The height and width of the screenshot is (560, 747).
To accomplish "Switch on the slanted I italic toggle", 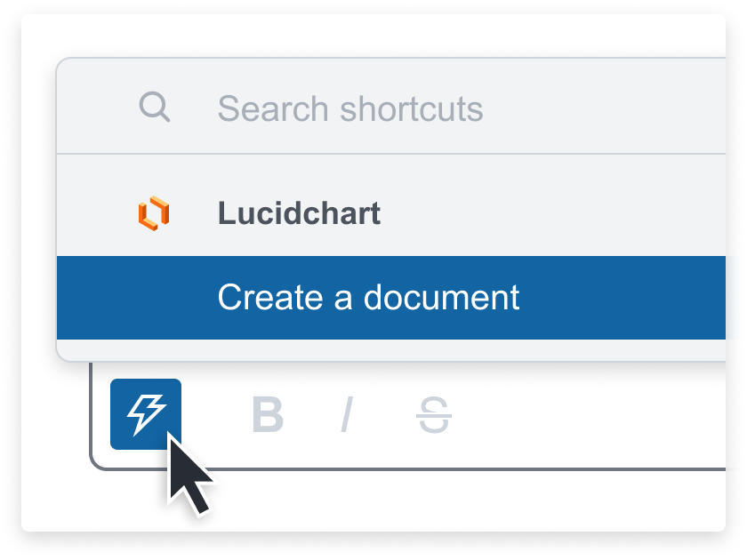I will tap(348, 415).
